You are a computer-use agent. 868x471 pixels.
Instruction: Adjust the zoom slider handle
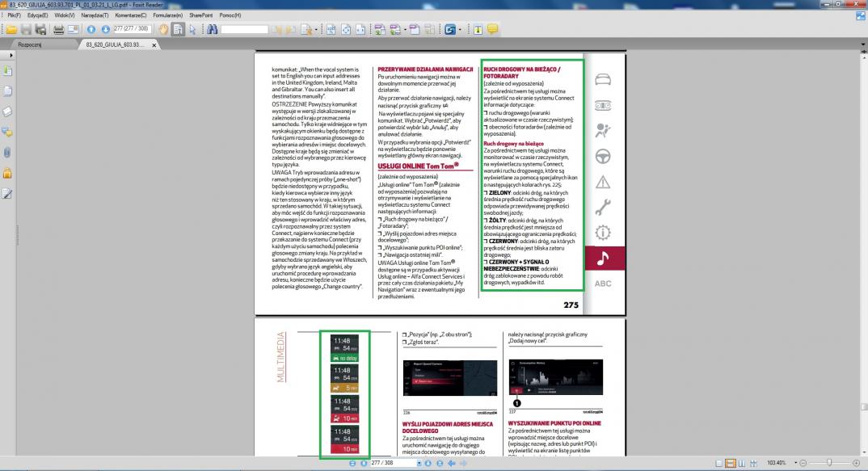(x=829, y=463)
